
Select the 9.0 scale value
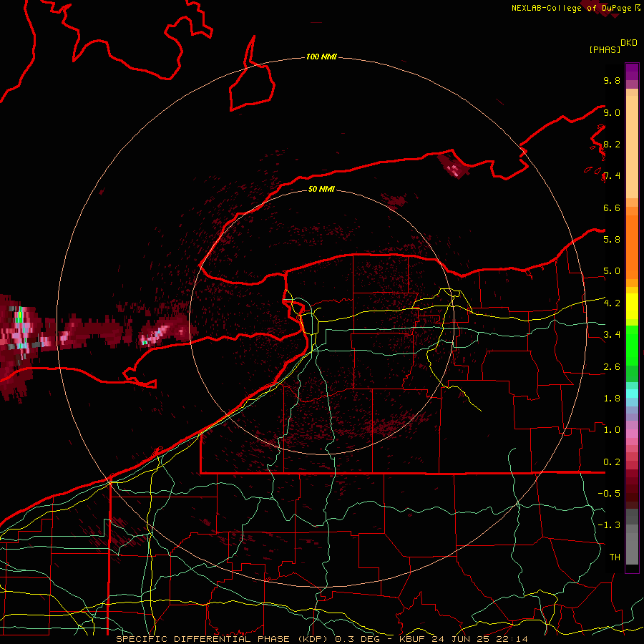coord(612,112)
